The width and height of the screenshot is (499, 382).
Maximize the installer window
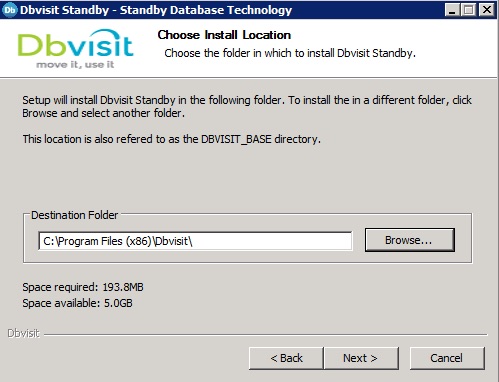tap(469, 10)
